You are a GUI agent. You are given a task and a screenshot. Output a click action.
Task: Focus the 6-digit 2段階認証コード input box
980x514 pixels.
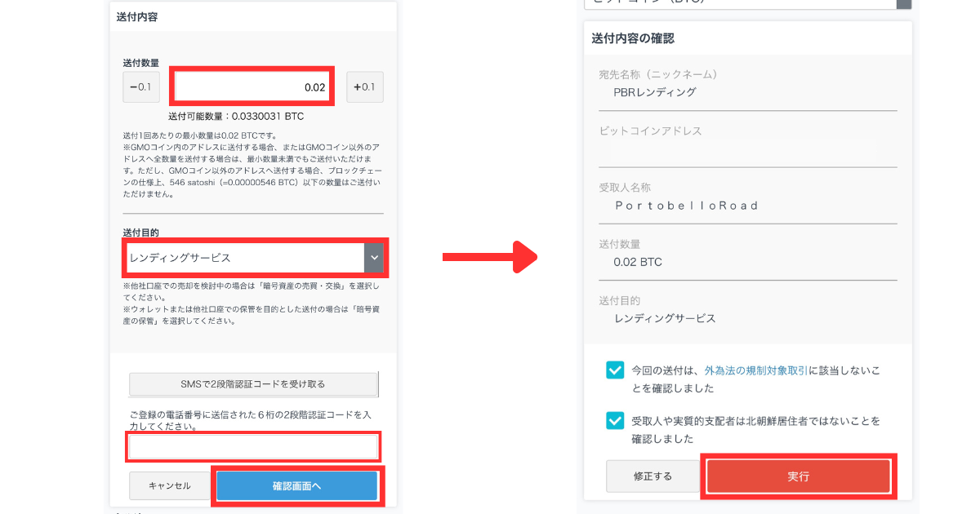pos(254,446)
